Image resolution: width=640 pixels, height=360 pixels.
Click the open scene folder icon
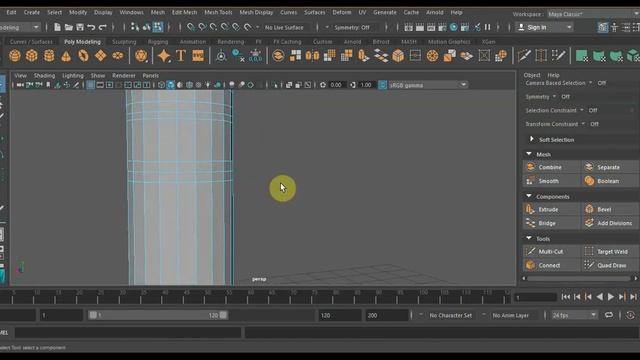69,27
